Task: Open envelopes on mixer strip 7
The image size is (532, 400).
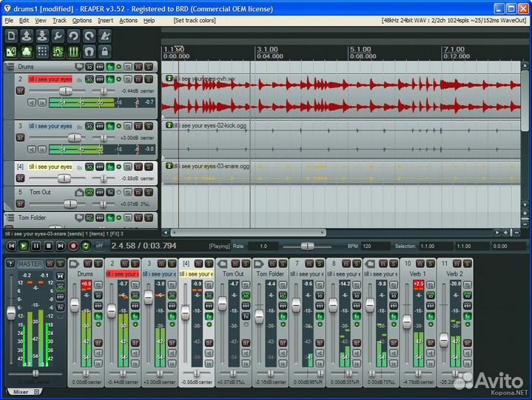Action: (x=320, y=306)
